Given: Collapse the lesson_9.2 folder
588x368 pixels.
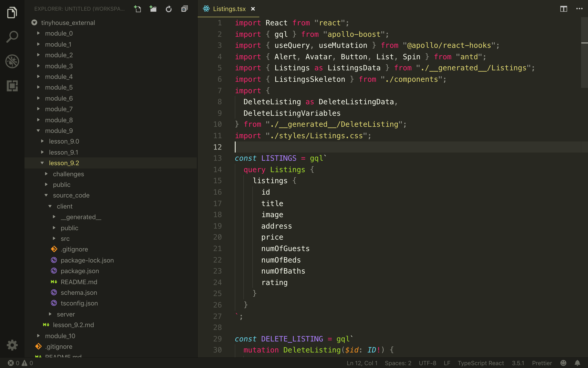Looking at the screenshot, I should click(64, 163).
